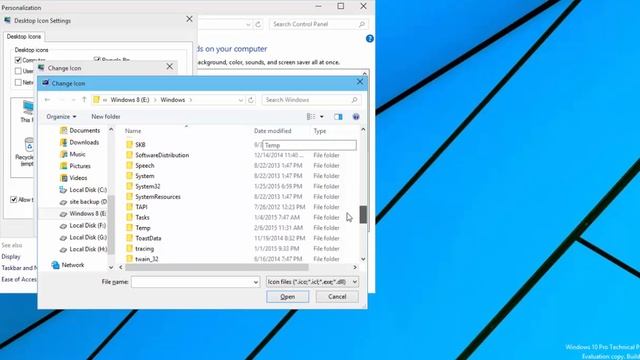Click the System folder icon
The width and height of the screenshot is (640, 360).
pos(129,176)
